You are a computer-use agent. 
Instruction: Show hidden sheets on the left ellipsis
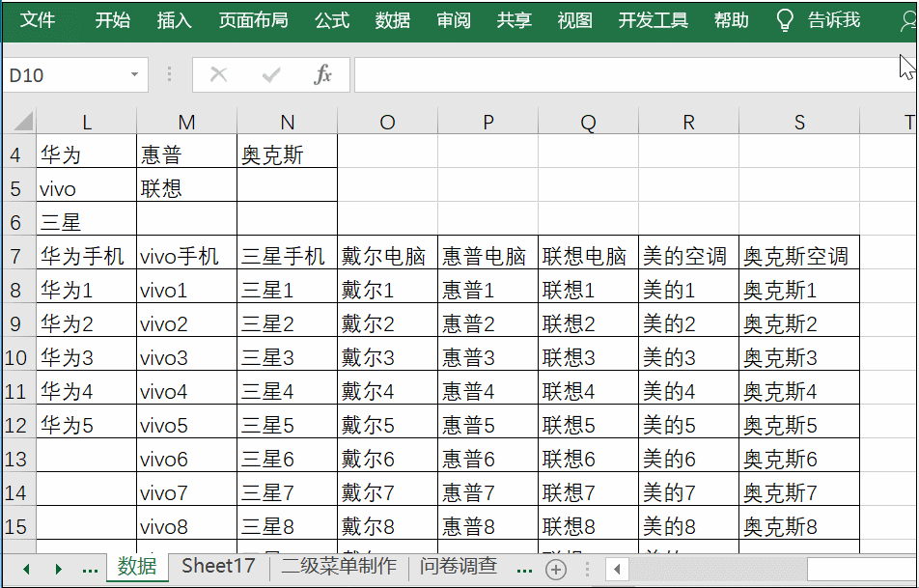[91, 570]
